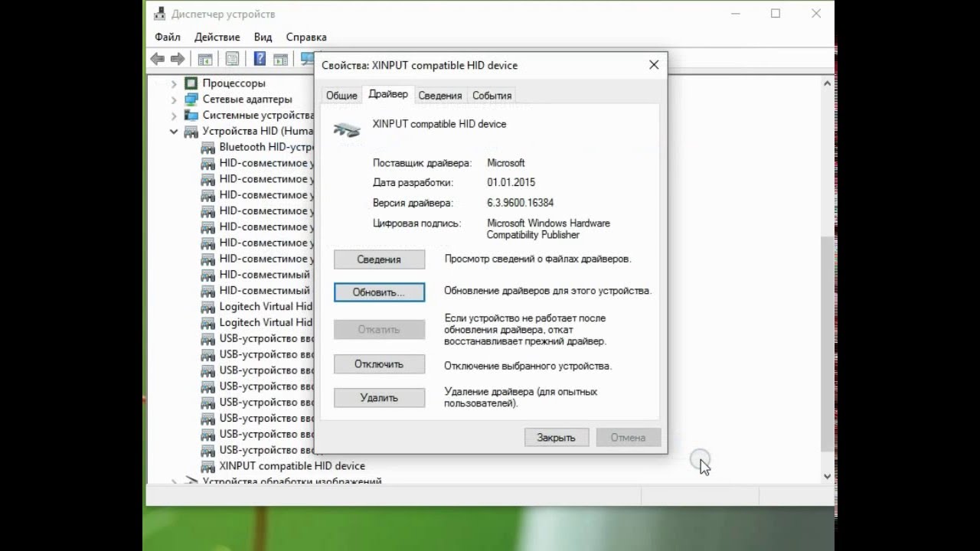Image resolution: width=980 pixels, height=551 pixels.
Task: Click the driver version value 6.3.9600.16384
Action: coord(520,203)
